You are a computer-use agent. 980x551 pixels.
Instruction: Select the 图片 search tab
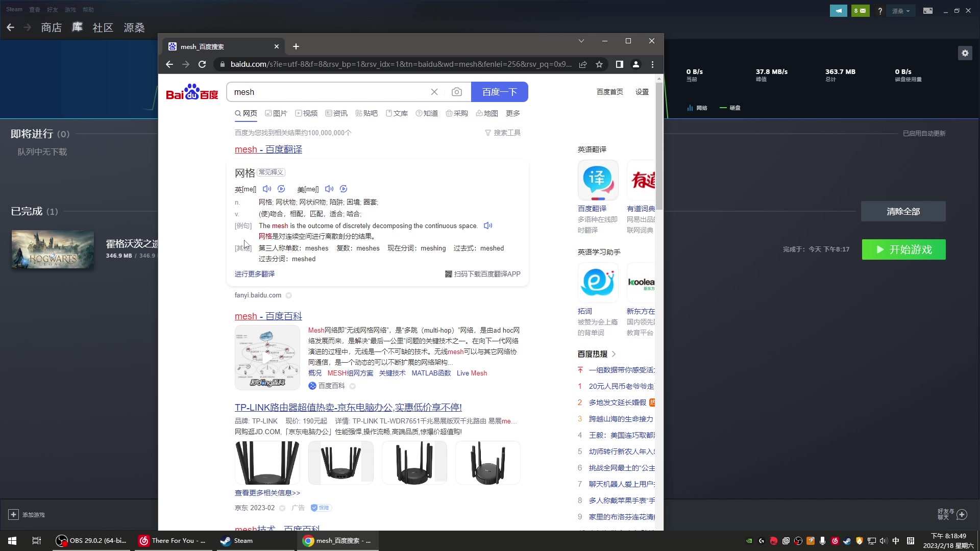pyautogui.click(x=276, y=113)
